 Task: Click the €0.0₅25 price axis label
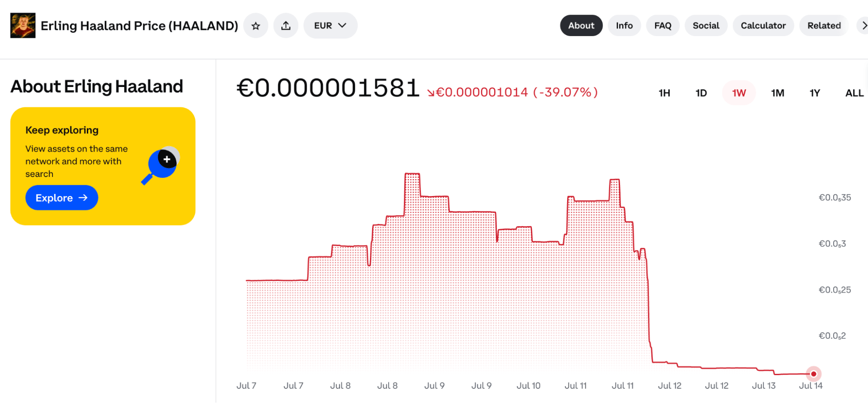pyautogui.click(x=835, y=290)
